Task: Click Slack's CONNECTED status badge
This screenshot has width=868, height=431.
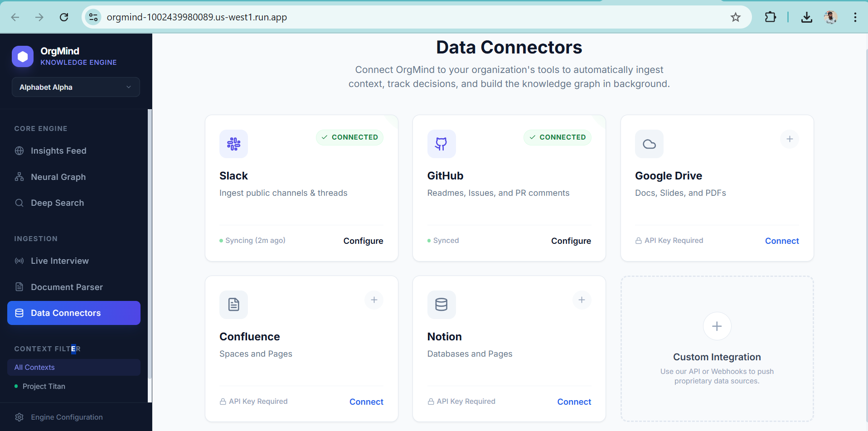Action: pyautogui.click(x=349, y=137)
